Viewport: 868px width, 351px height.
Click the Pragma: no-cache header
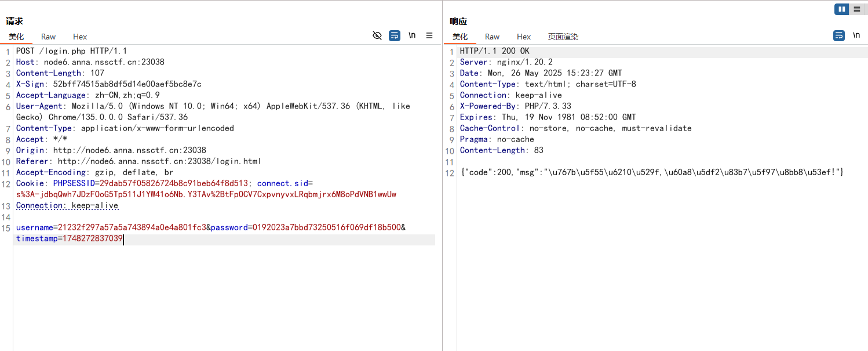click(497, 139)
